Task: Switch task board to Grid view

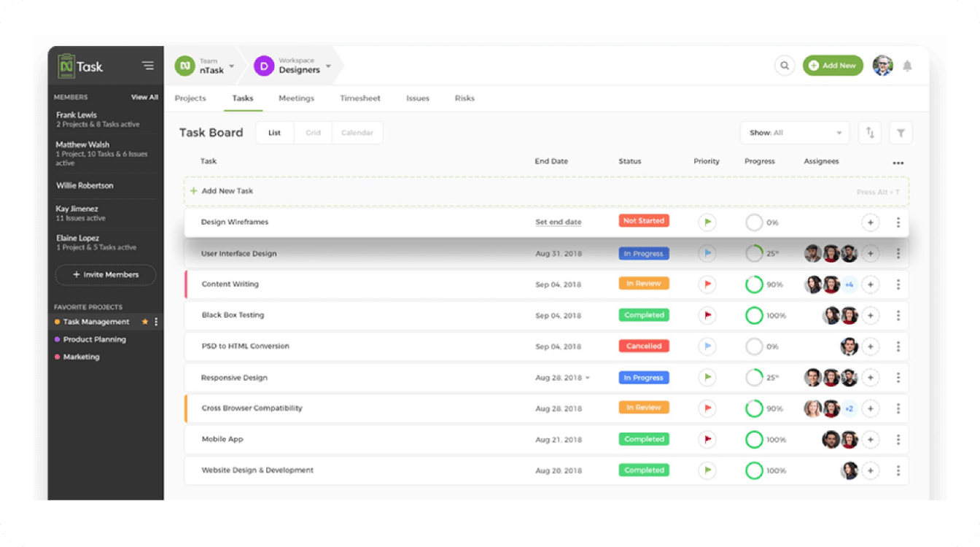Action: tap(313, 133)
